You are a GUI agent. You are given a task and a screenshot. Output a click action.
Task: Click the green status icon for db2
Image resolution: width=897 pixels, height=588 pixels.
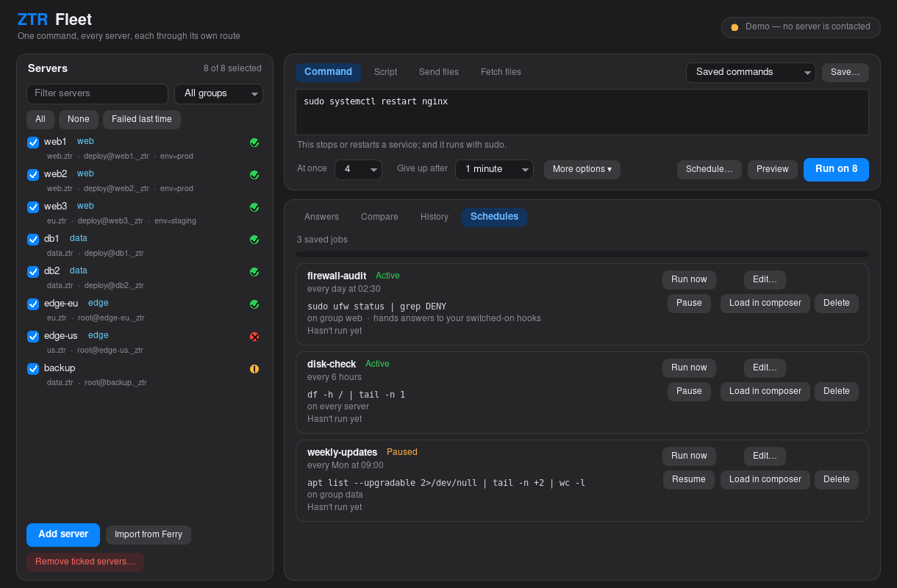point(254,272)
